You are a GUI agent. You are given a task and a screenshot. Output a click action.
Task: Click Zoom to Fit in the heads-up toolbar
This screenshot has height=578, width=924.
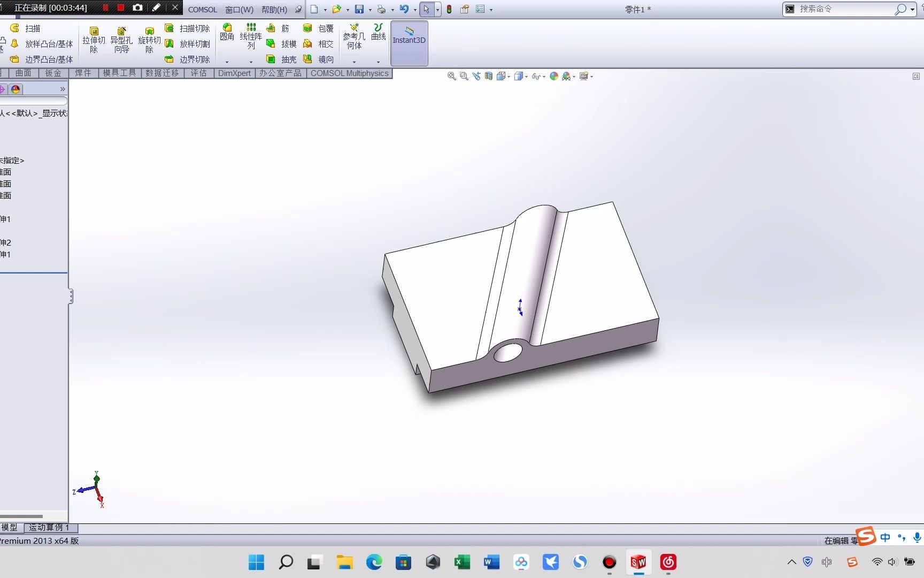pyautogui.click(x=451, y=75)
